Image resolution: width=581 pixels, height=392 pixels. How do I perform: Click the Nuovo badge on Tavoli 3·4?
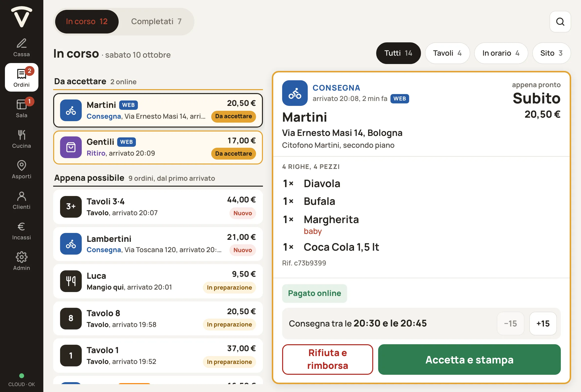(x=242, y=213)
